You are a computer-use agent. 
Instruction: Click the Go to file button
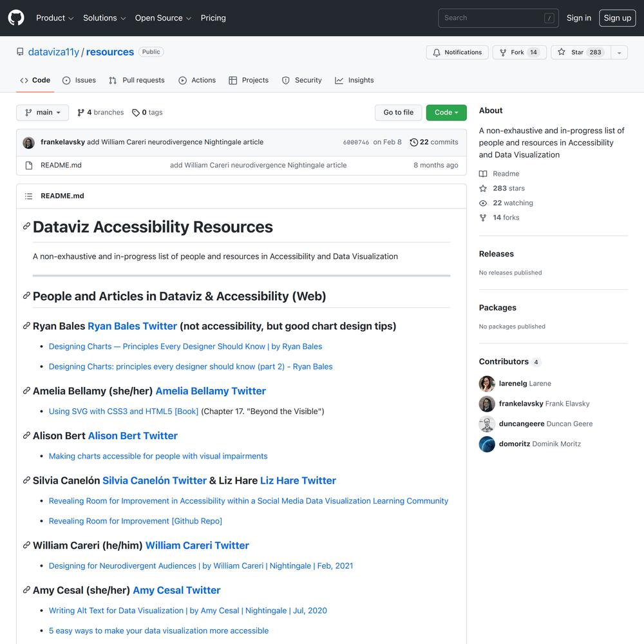point(399,113)
